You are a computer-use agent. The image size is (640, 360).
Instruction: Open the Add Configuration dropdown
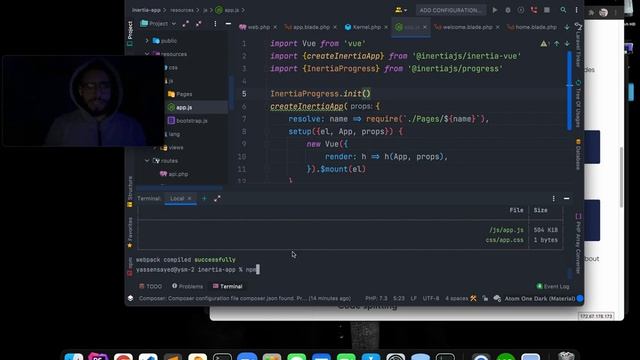point(450,10)
